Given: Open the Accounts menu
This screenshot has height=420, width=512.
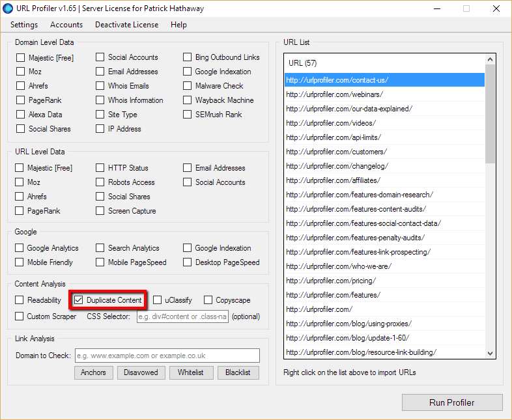Looking at the screenshot, I should (x=66, y=25).
